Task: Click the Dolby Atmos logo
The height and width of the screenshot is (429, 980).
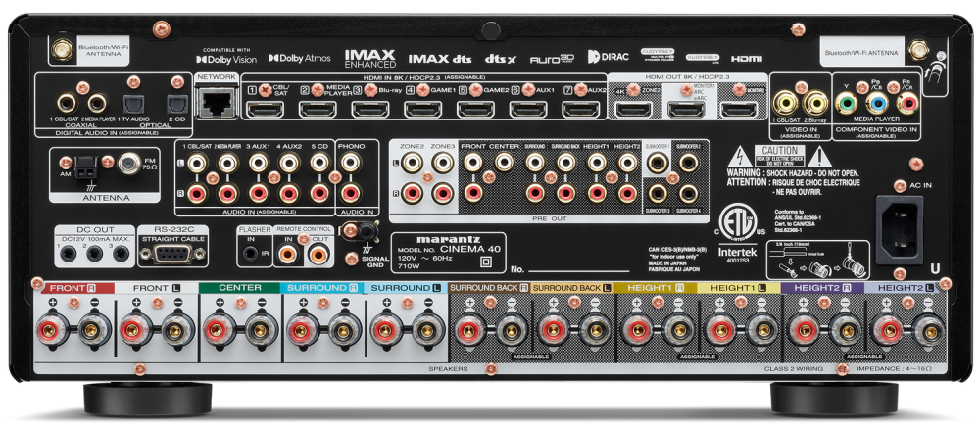Action: tap(299, 58)
